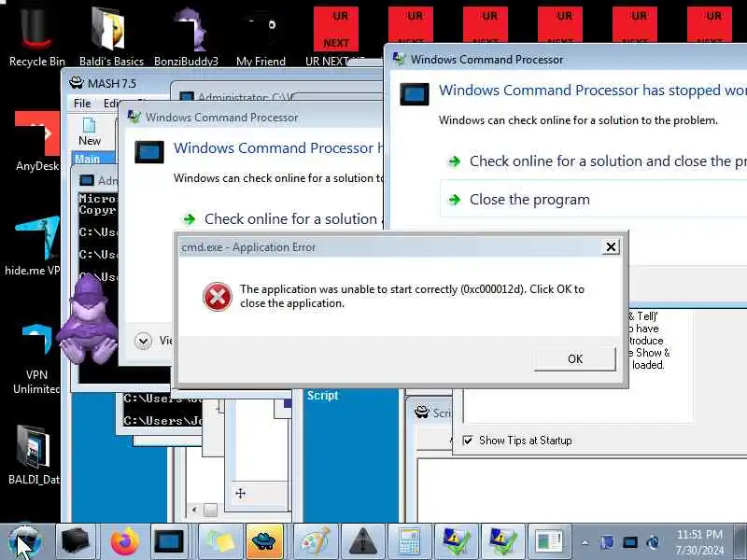
Task: Click OK in the cmd.exe Application Error dialog
Action: pos(574,358)
